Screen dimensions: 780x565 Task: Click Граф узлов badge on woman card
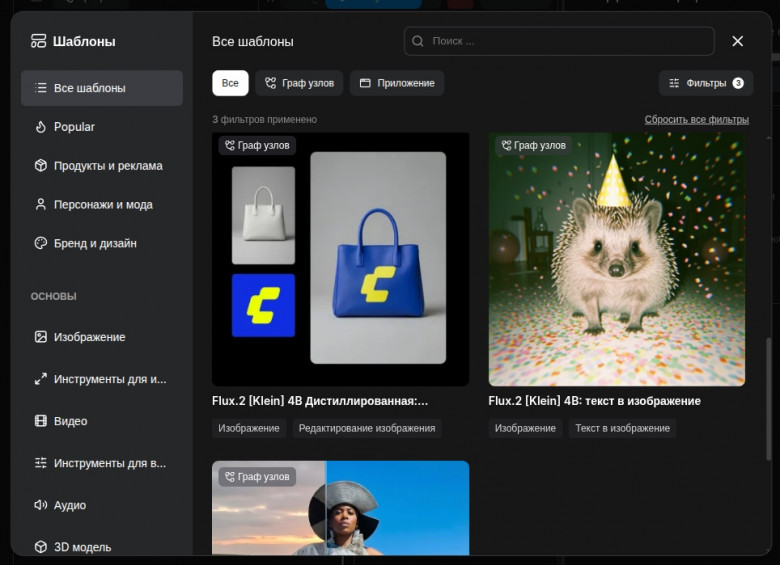coord(257,476)
